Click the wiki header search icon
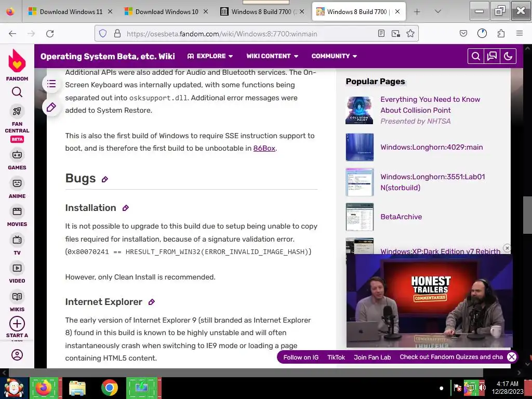This screenshot has height=399, width=532. pos(476,56)
